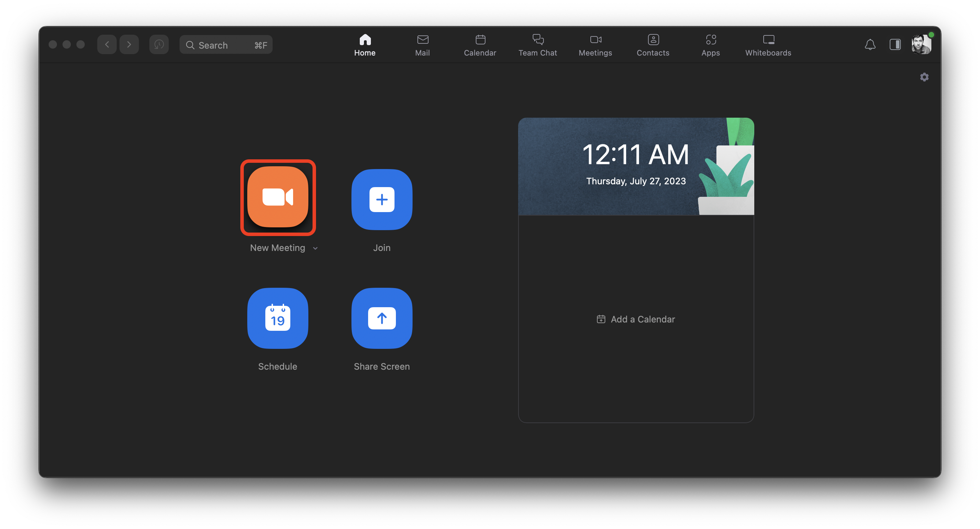Screen dimensions: 980x529
Task: Open Zoom settings gear
Action: [924, 77]
